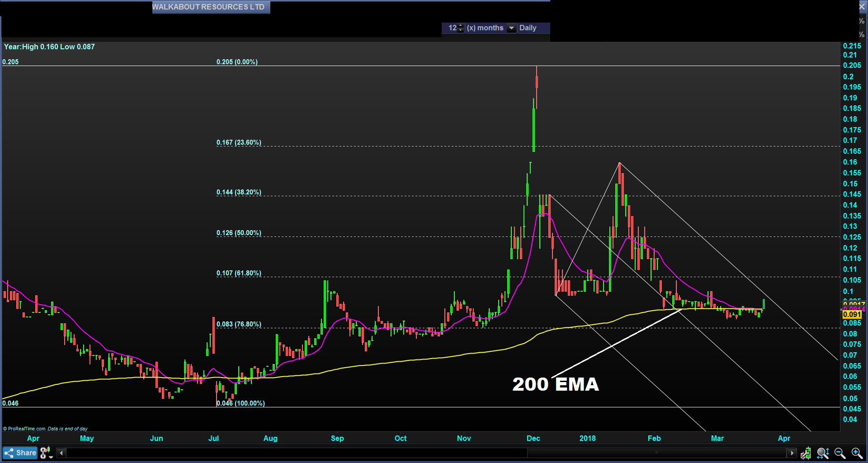Screen dimensions: 868x463
Task: Click the 0.16 value on price axis
Action: 850,162
